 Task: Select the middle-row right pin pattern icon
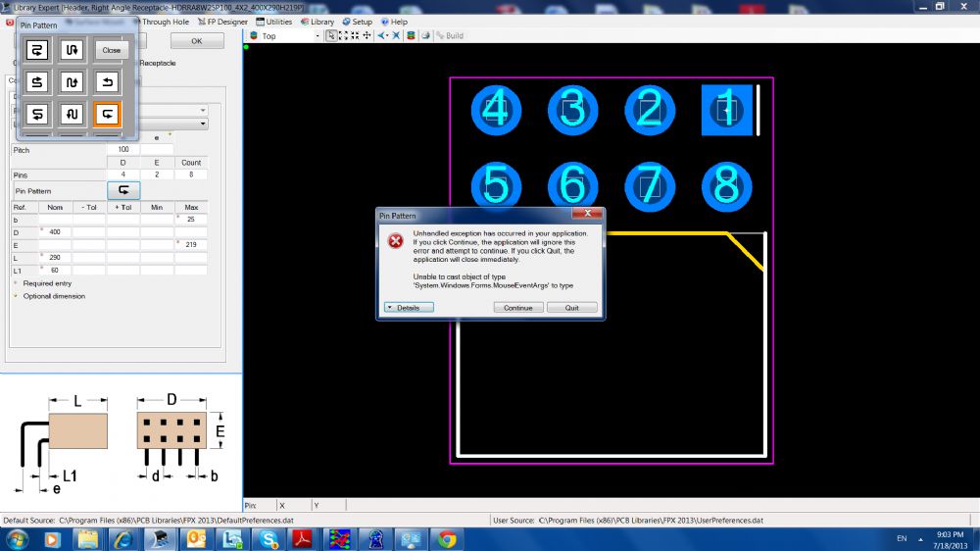coord(107,81)
